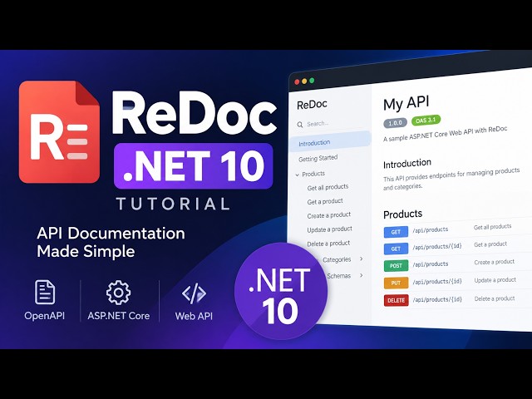Click the My API heading
Image resolution: width=532 pixels, height=399 pixels.
coord(406,103)
